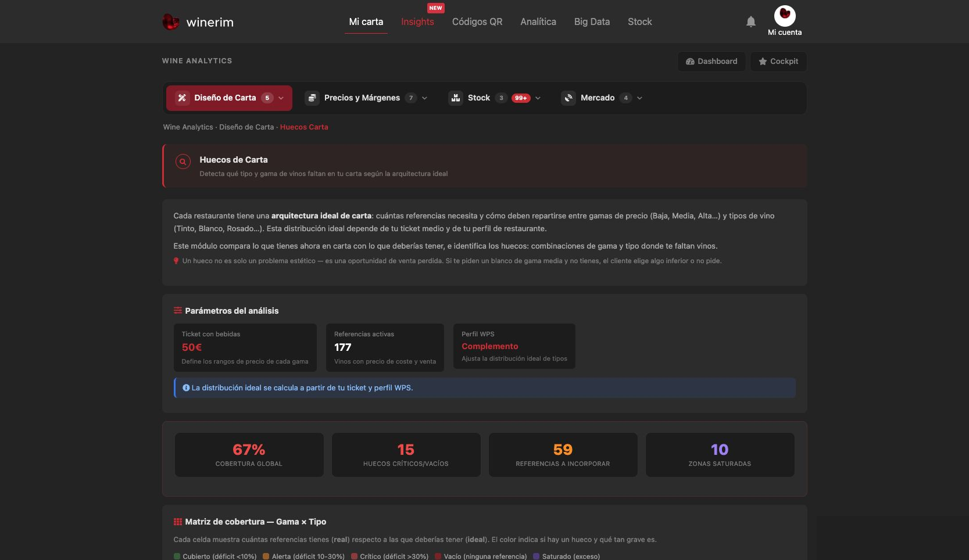
Task: Open the Analítica tab
Action: pyautogui.click(x=538, y=22)
